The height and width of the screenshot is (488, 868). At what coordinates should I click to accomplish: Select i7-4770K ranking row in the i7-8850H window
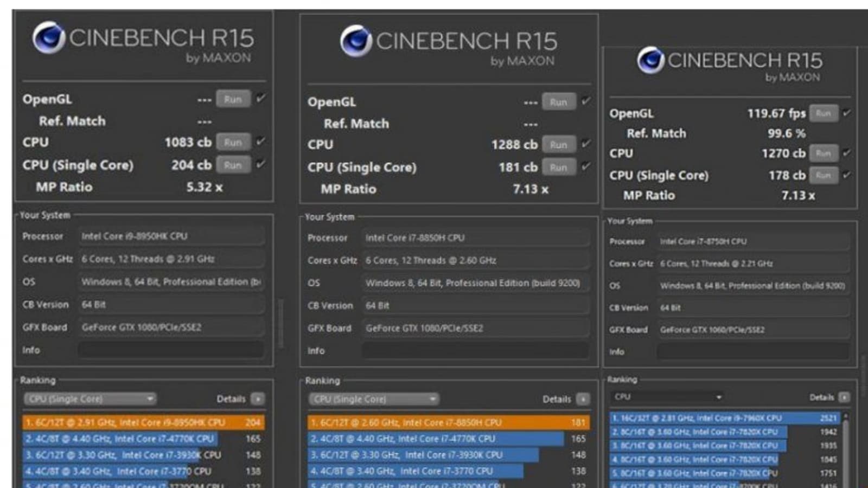tap(449, 439)
